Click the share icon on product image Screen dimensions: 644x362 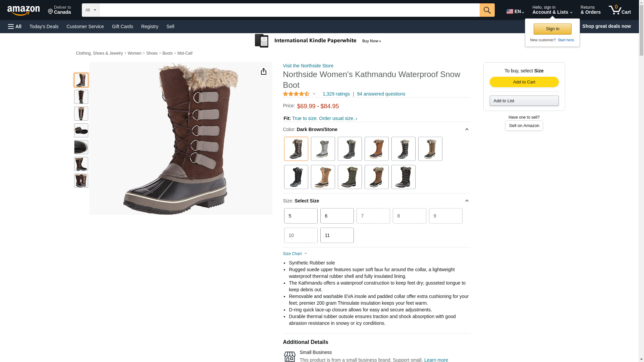coord(263,71)
